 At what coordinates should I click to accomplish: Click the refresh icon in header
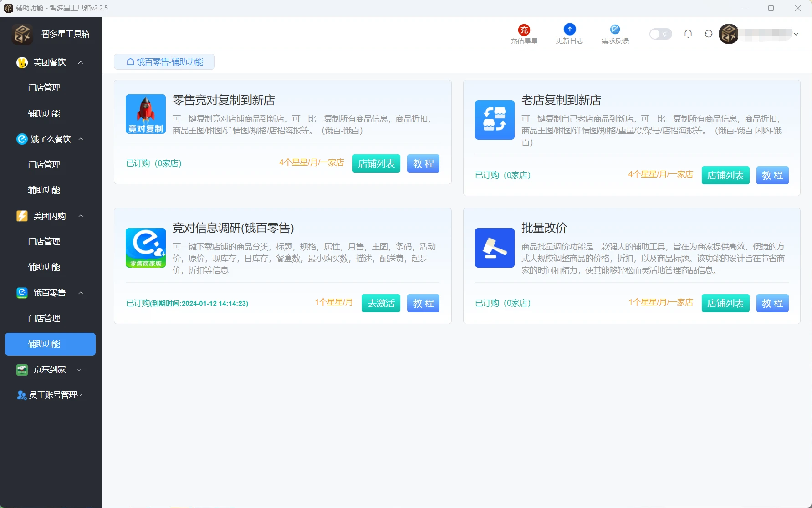[x=709, y=34]
